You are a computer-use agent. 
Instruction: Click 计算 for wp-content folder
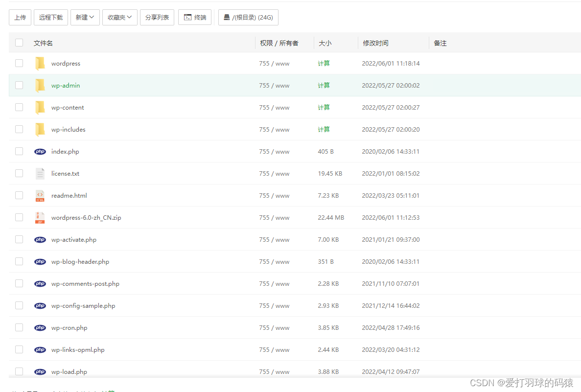pos(324,108)
